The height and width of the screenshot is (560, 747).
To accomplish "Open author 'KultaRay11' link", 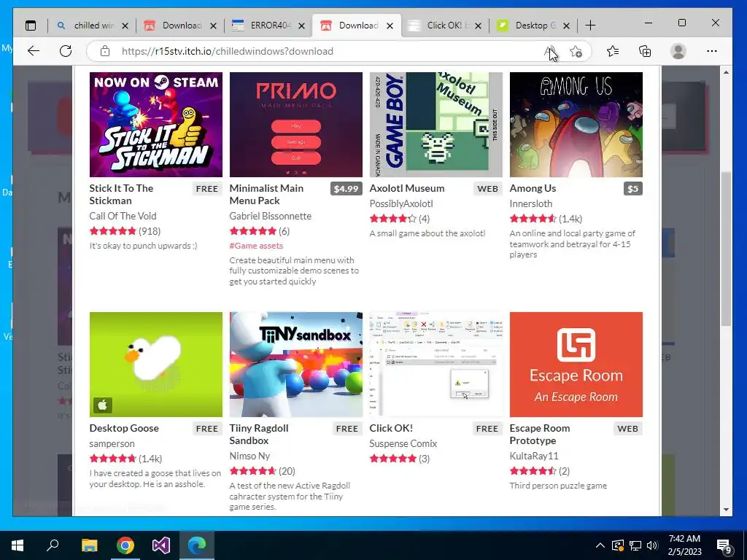I will tap(533, 456).
